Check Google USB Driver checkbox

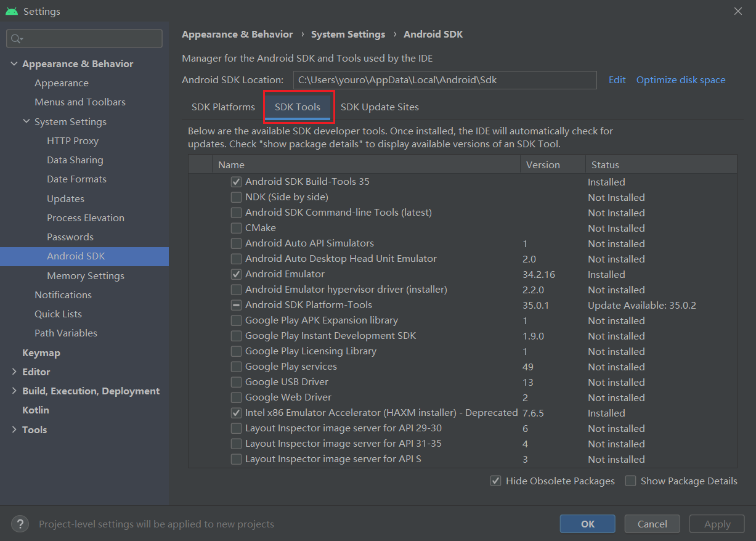click(x=236, y=382)
